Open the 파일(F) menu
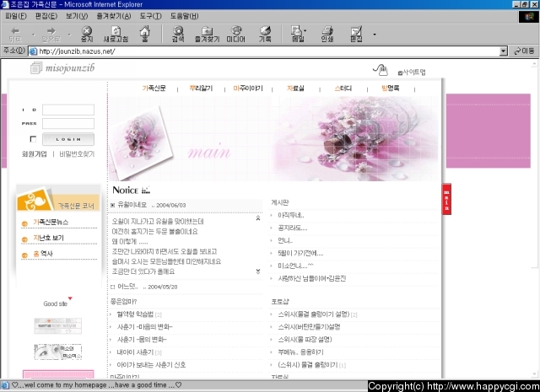Image resolution: width=540 pixels, height=392 pixels. 16,16
